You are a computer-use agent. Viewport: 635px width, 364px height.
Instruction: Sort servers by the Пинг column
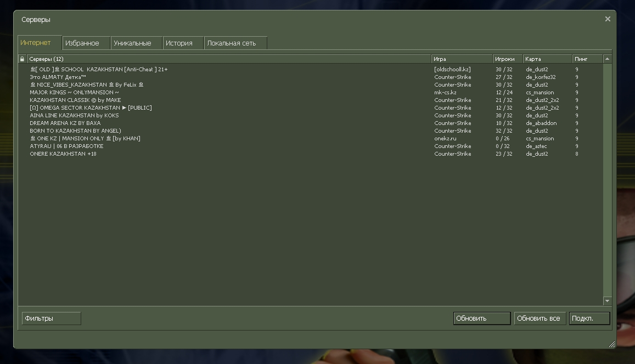pyautogui.click(x=586, y=59)
